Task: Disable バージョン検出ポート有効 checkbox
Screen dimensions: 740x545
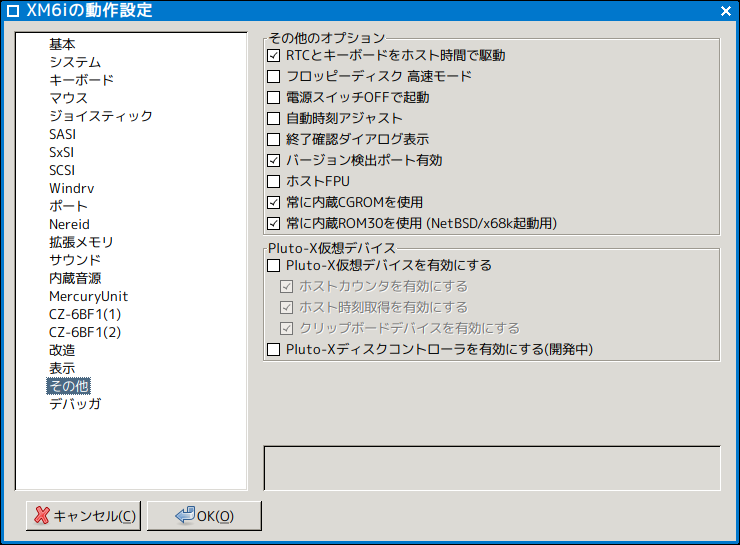Action: (x=274, y=160)
